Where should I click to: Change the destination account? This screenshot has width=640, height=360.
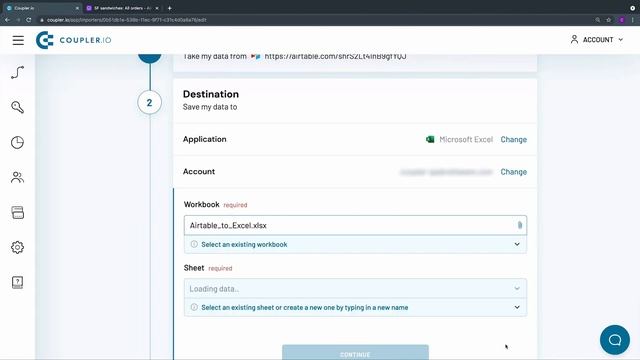[513, 172]
